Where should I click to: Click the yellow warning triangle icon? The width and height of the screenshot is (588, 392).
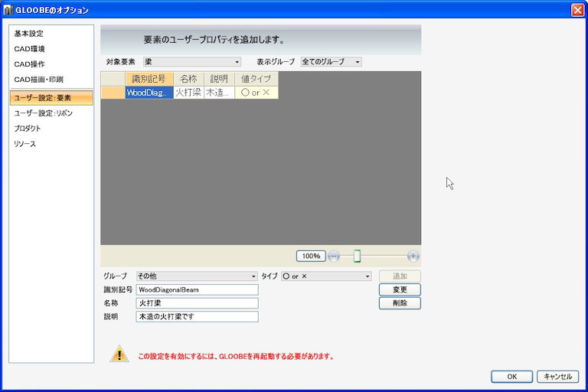119,354
